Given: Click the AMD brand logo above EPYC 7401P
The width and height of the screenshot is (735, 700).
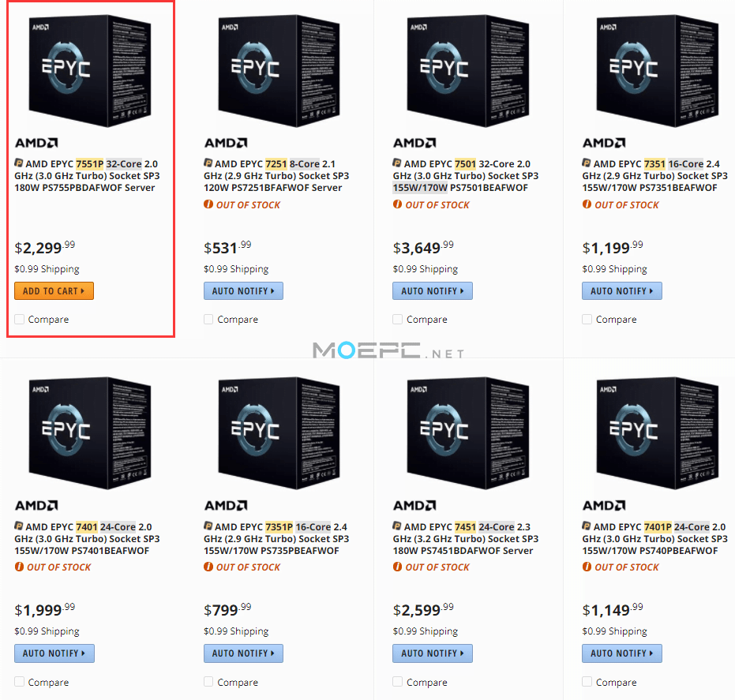Looking at the screenshot, I should click(x=604, y=505).
